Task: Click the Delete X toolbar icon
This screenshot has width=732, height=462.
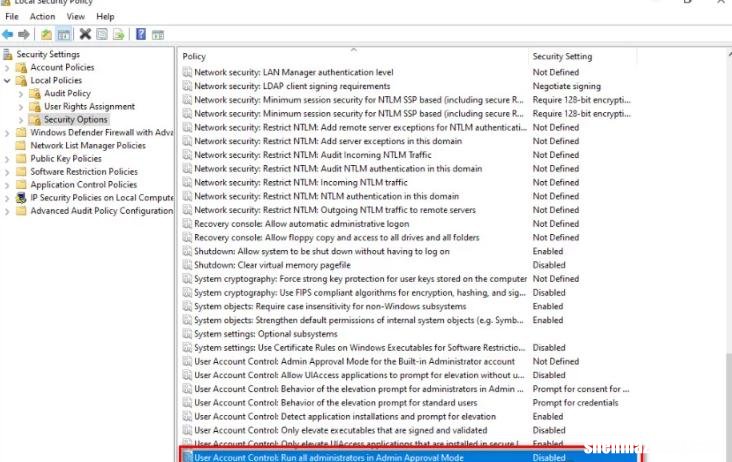Action: [x=85, y=34]
